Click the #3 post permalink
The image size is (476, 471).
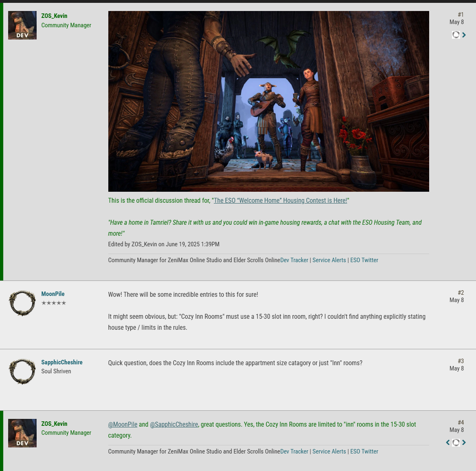pyautogui.click(x=461, y=361)
